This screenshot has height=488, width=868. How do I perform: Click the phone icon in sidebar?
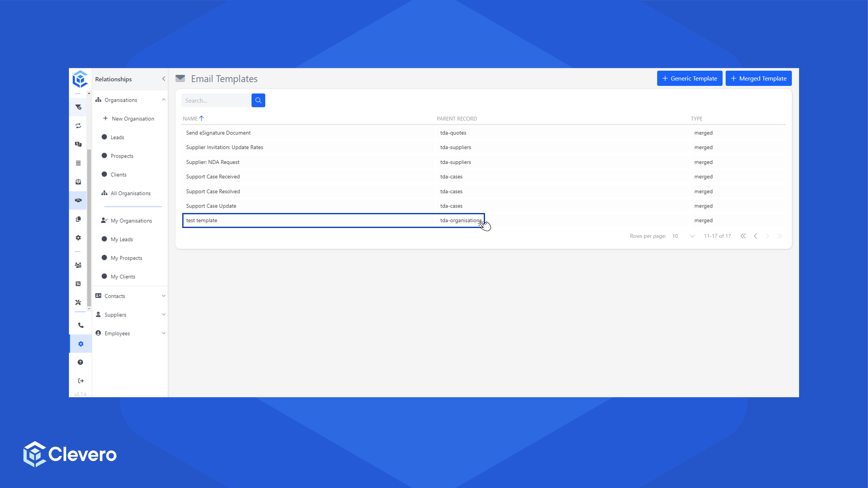(81, 325)
